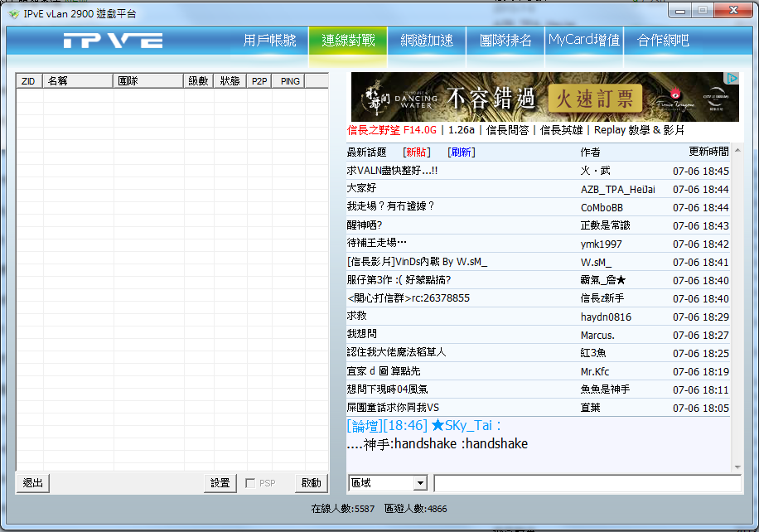759x532 pixels.
Task: Open the 網遊加速 tab
Action: (x=426, y=41)
